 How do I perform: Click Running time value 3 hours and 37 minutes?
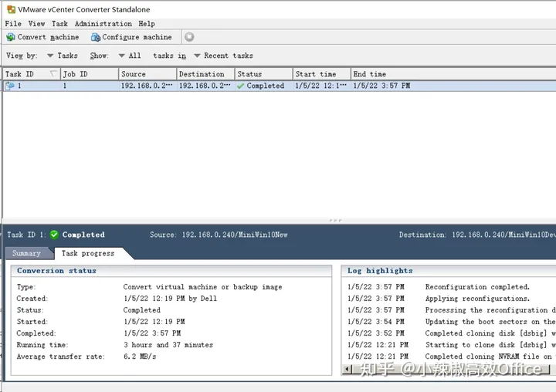(168, 345)
